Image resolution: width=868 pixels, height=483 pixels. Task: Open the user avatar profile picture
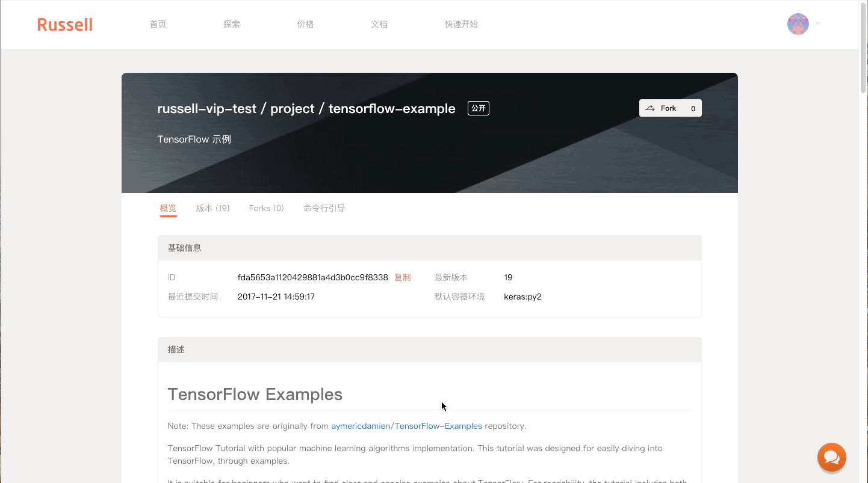(x=798, y=24)
